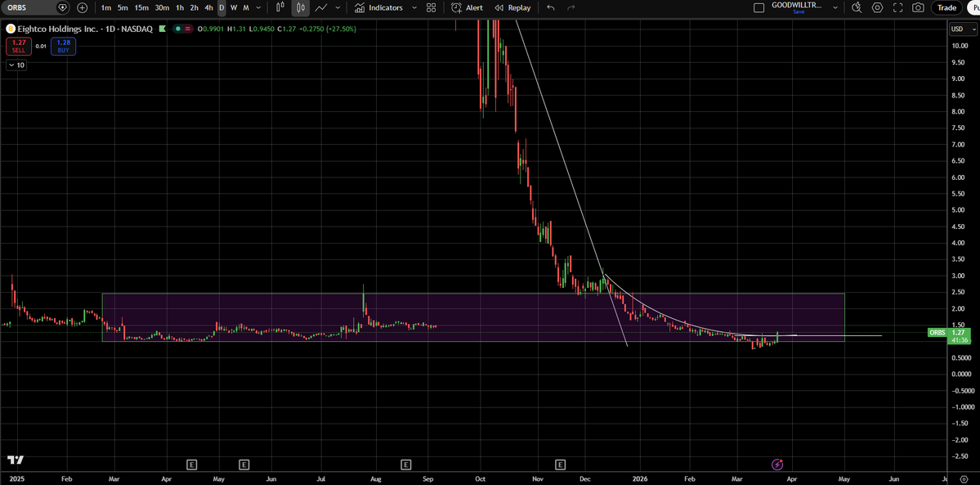Image resolution: width=980 pixels, height=485 pixels.
Task: Click the Eightco coin logo icon
Action: click(10, 29)
